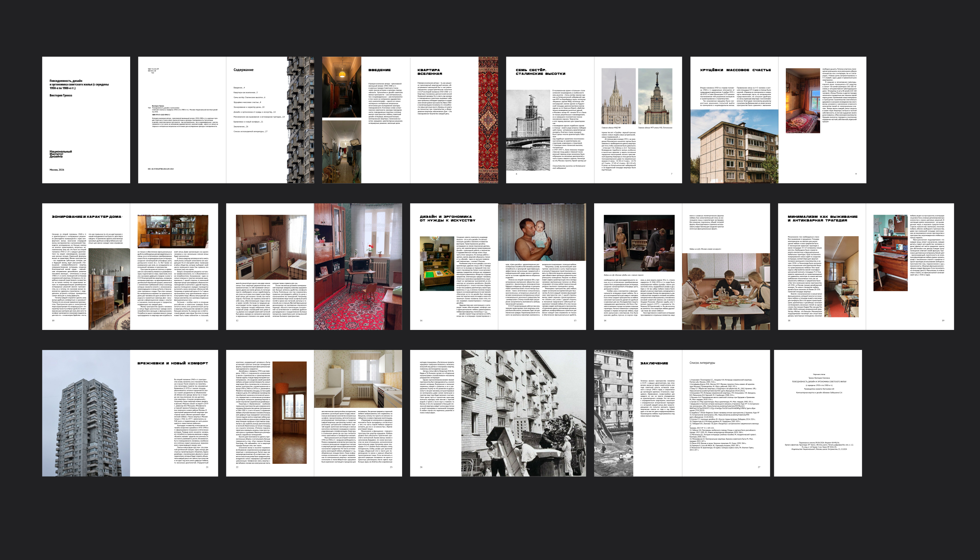Viewport: 980px width, 560px height.
Task: Select the small museum desk display photo
Action: 437,263
